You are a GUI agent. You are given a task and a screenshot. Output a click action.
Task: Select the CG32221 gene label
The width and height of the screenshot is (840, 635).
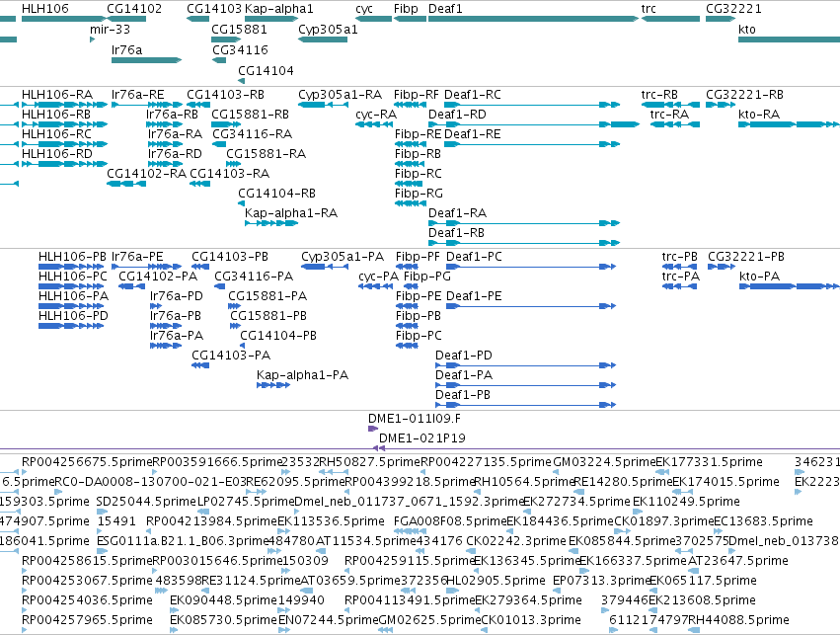pyautogui.click(x=733, y=9)
